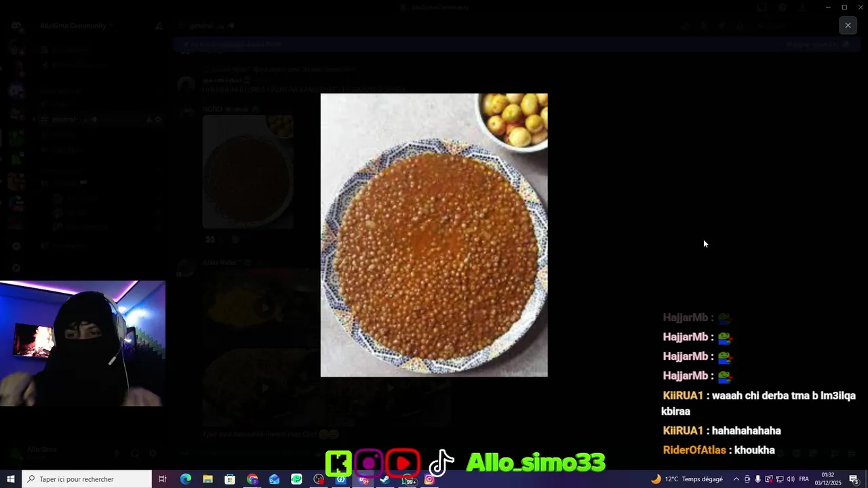The height and width of the screenshot is (488, 868).
Task: Open WhatsApp with 99+ badge in taskbar
Action: coord(408,480)
